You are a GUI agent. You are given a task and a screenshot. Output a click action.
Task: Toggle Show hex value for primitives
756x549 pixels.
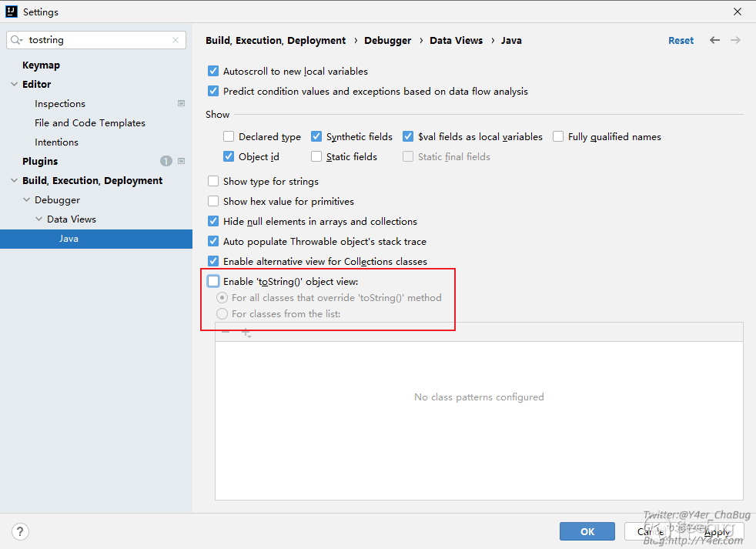tap(214, 202)
